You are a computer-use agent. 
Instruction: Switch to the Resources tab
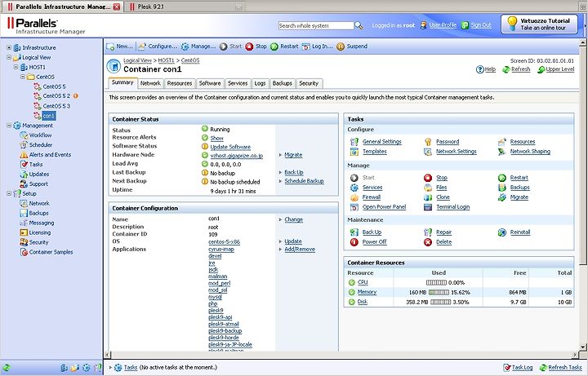click(180, 83)
